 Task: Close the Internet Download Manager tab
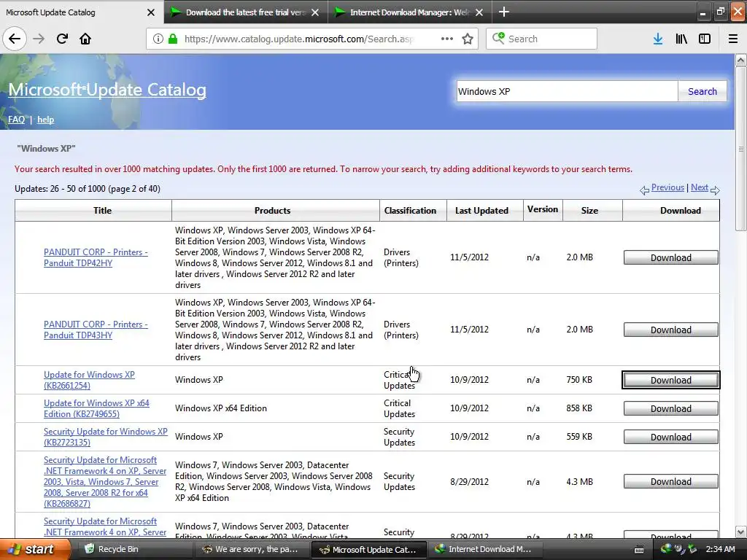point(479,12)
